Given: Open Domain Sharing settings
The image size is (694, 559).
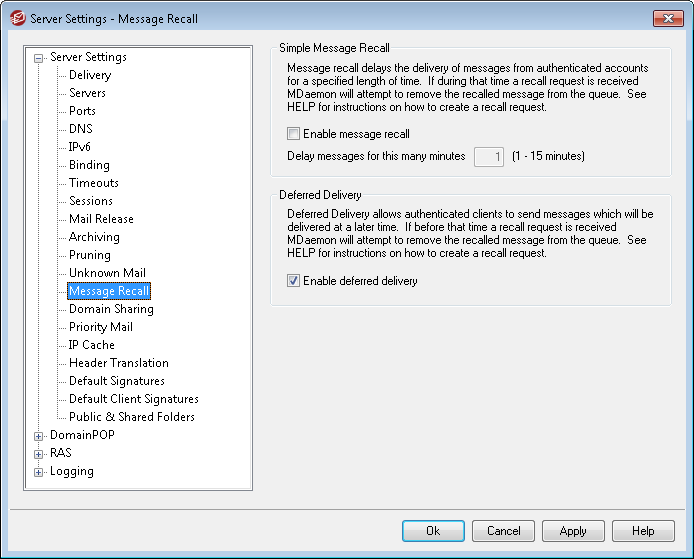Looking at the screenshot, I should tap(111, 309).
